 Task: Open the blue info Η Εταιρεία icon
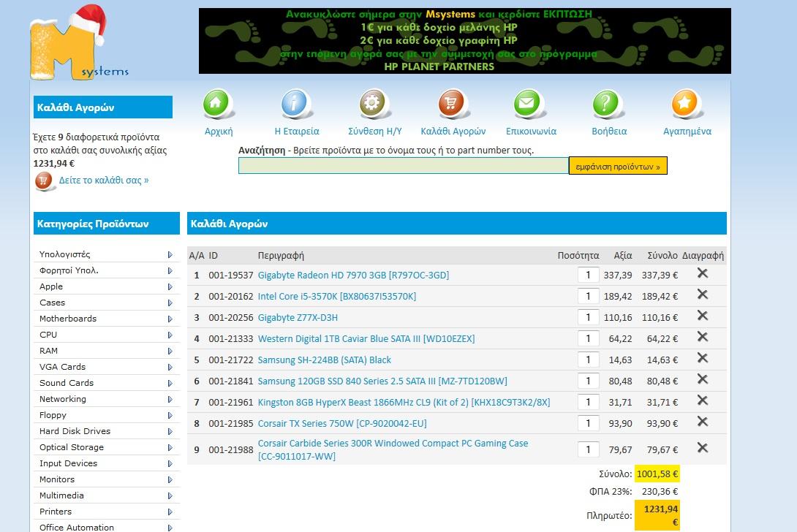(x=297, y=104)
